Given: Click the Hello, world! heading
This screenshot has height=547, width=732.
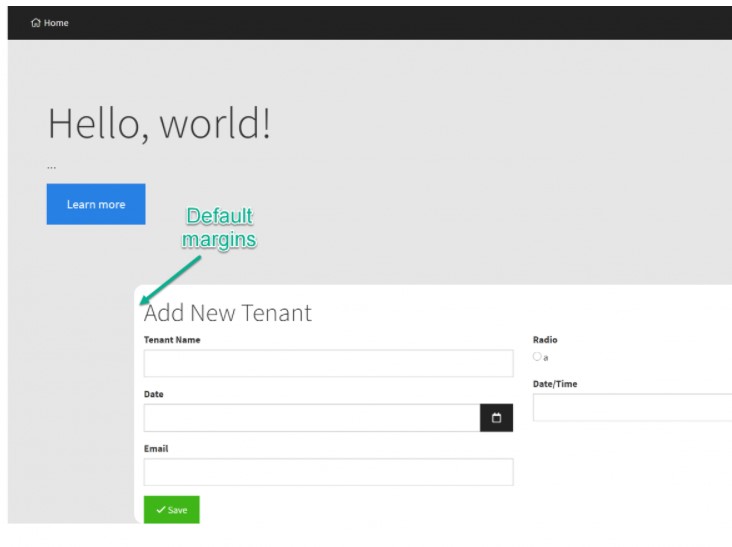Looking at the screenshot, I should point(159,124).
